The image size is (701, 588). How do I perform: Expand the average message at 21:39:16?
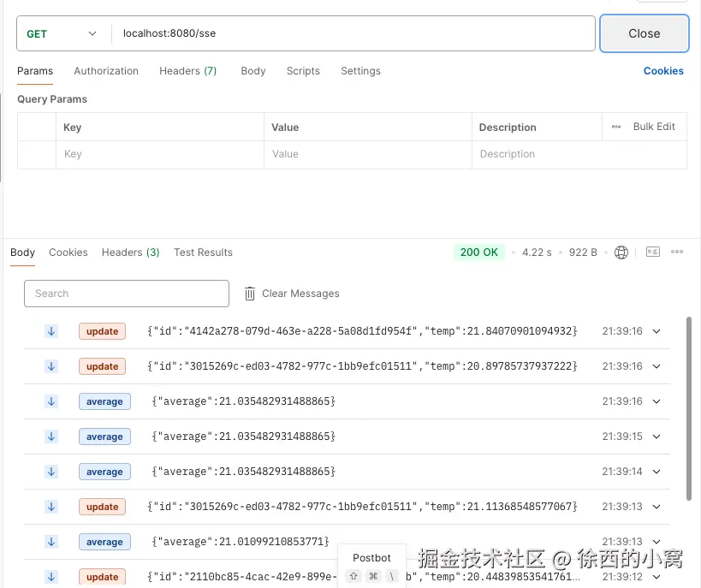click(656, 401)
